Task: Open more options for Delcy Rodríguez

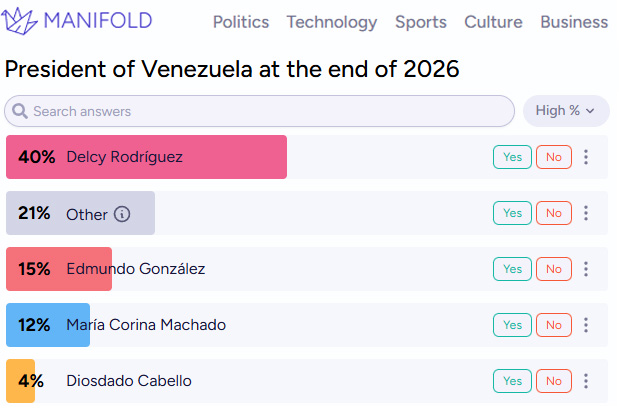Action: point(586,157)
